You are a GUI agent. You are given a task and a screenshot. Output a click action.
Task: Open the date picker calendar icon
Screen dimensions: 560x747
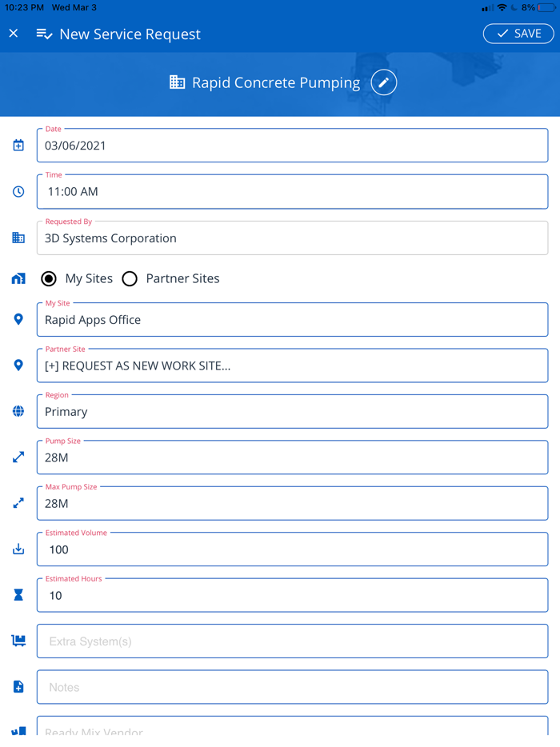(18, 145)
